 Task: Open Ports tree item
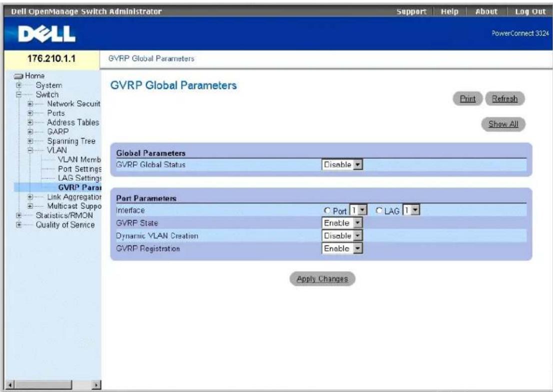pos(56,113)
